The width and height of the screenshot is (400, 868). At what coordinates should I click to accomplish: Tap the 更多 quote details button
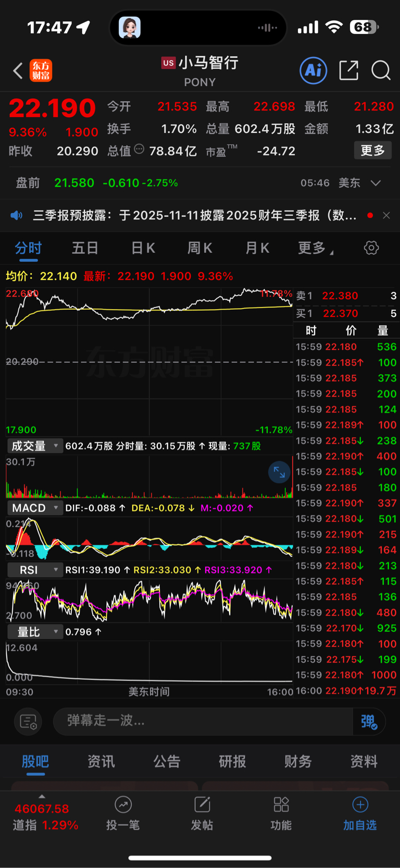[x=373, y=151]
